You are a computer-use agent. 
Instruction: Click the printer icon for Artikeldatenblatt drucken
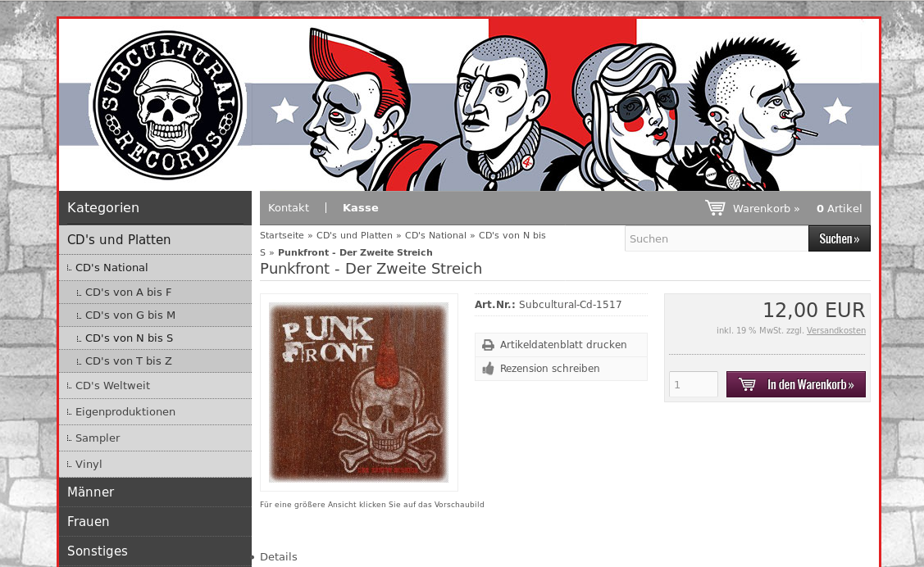[488, 345]
